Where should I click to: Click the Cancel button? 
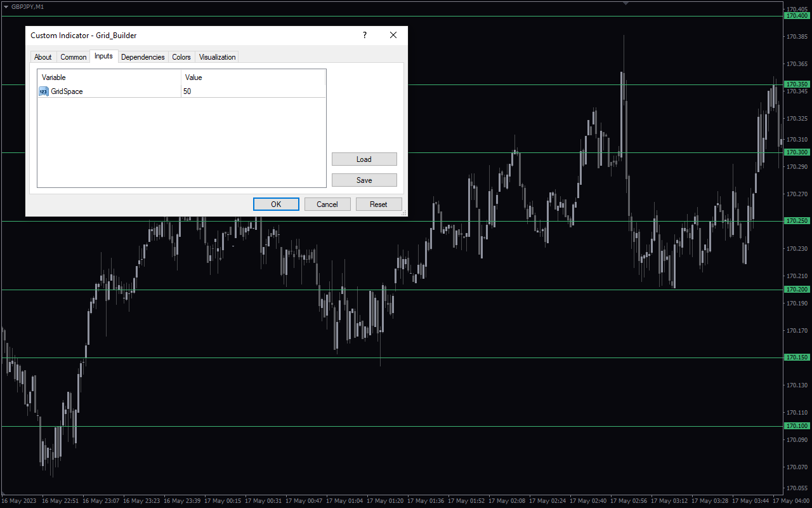click(x=327, y=204)
